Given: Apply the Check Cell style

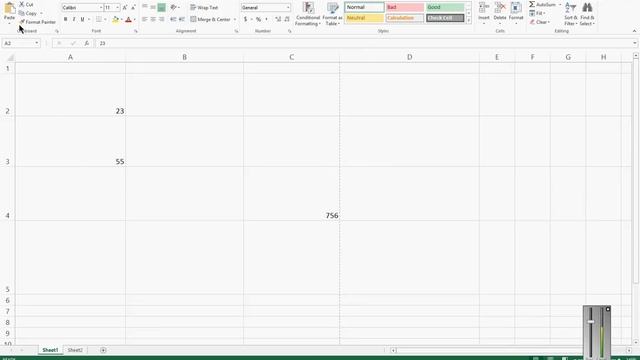Looking at the screenshot, I should coord(445,18).
